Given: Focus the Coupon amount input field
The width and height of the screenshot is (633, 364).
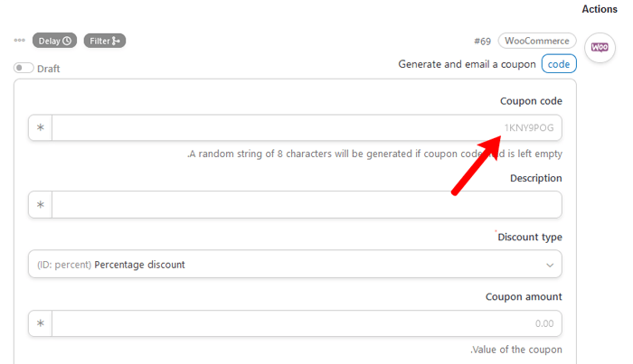Looking at the screenshot, I should tap(307, 323).
